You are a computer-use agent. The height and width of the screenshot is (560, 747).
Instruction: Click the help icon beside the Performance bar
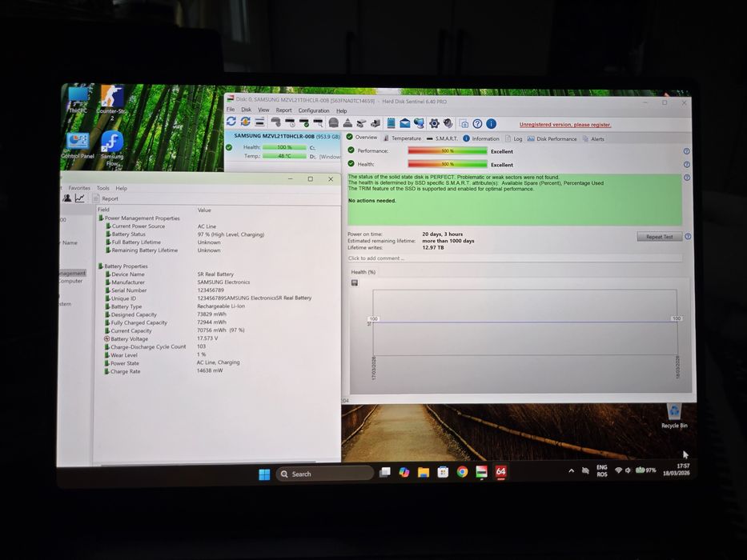[686, 151]
